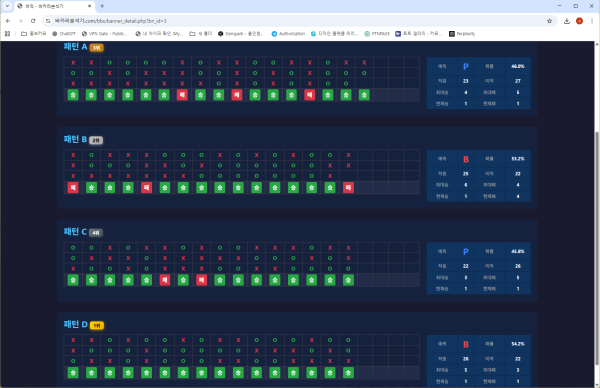Click hit count 25 in Pattern B
Screen dimensions: 600x388
(x=466, y=174)
